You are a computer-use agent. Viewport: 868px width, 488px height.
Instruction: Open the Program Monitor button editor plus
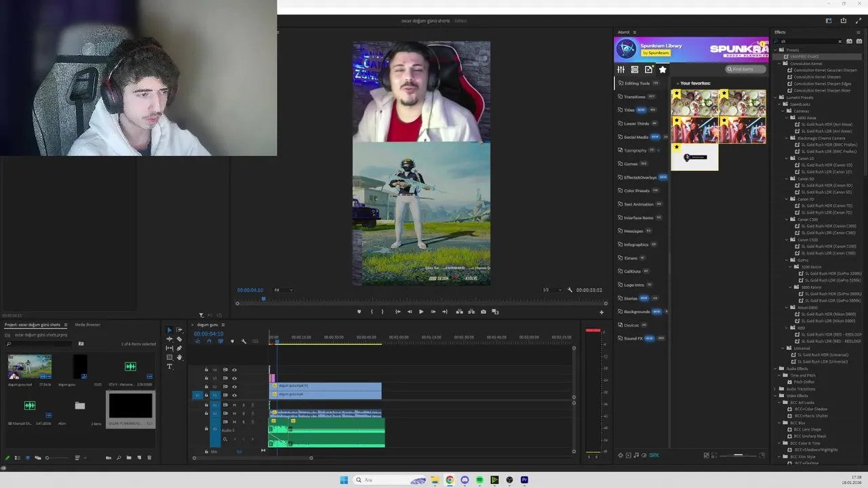[601, 312]
